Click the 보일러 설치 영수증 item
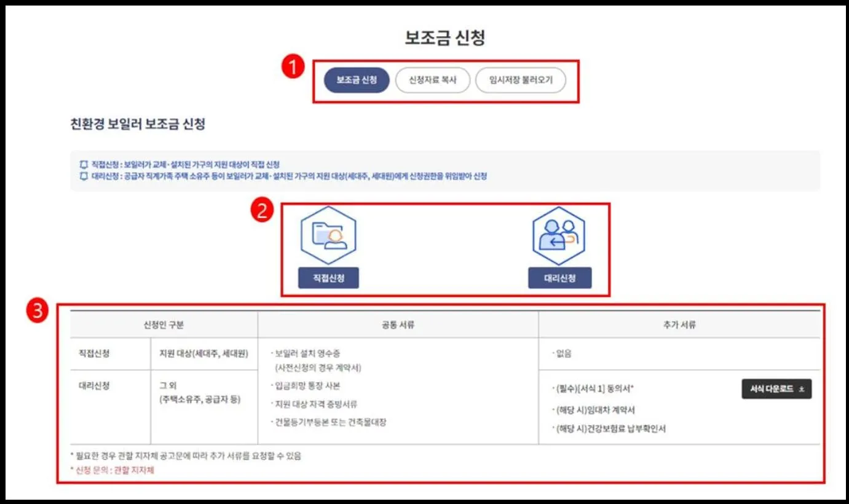Viewport: 849px width, 504px height. pyautogui.click(x=307, y=353)
